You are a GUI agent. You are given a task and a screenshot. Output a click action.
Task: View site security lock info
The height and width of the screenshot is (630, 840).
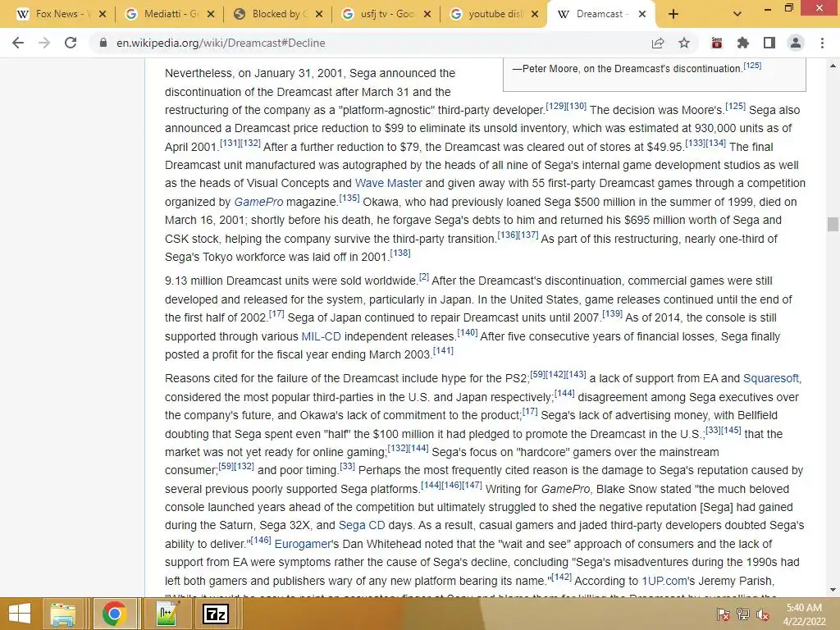[x=103, y=43]
